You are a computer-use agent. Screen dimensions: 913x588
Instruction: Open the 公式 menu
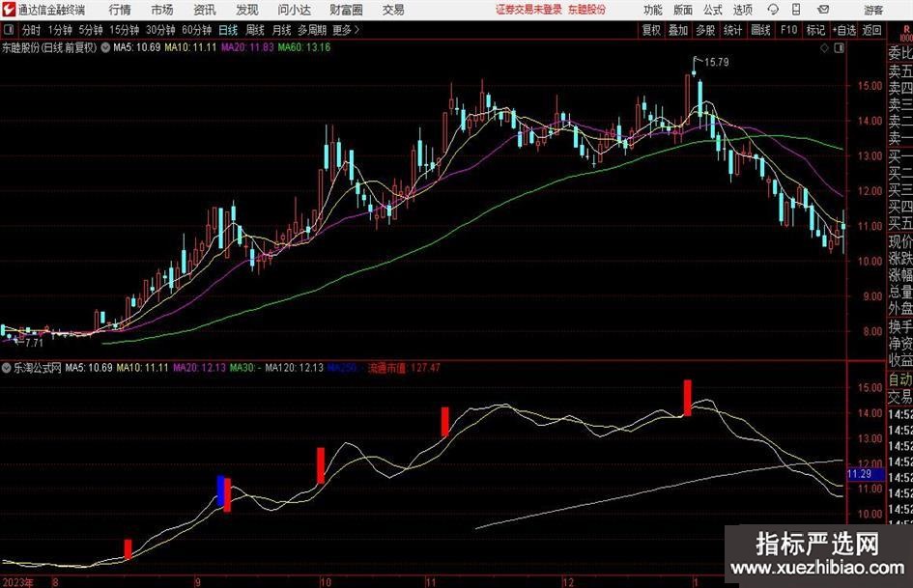tap(712, 10)
